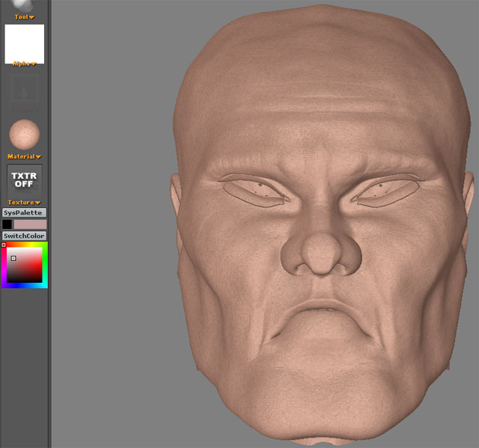Click the color picker selection marker
Screen dimensions: 479x448
pyautogui.click(x=13, y=258)
